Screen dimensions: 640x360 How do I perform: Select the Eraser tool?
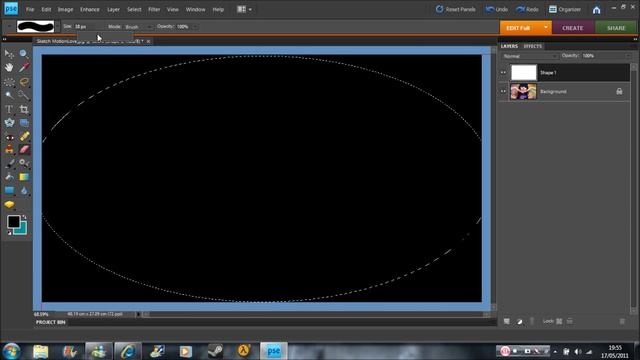(x=24, y=150)
